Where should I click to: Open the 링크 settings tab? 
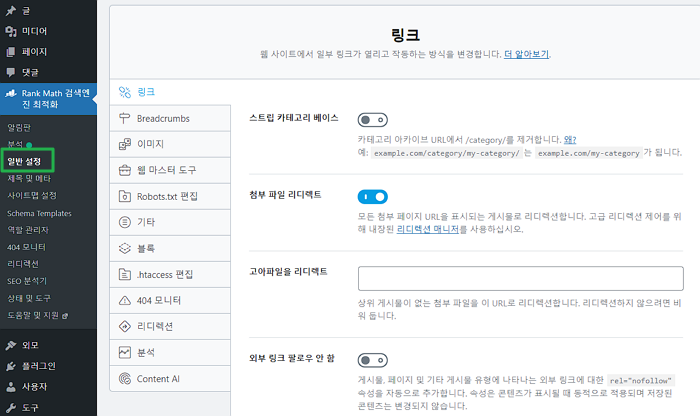tap(170, 92)
